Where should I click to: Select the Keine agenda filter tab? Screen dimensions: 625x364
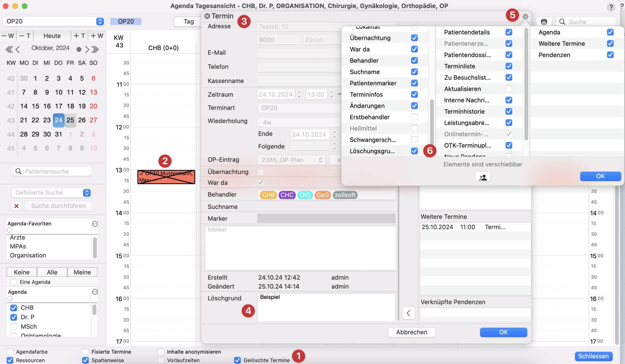(22, 272)
